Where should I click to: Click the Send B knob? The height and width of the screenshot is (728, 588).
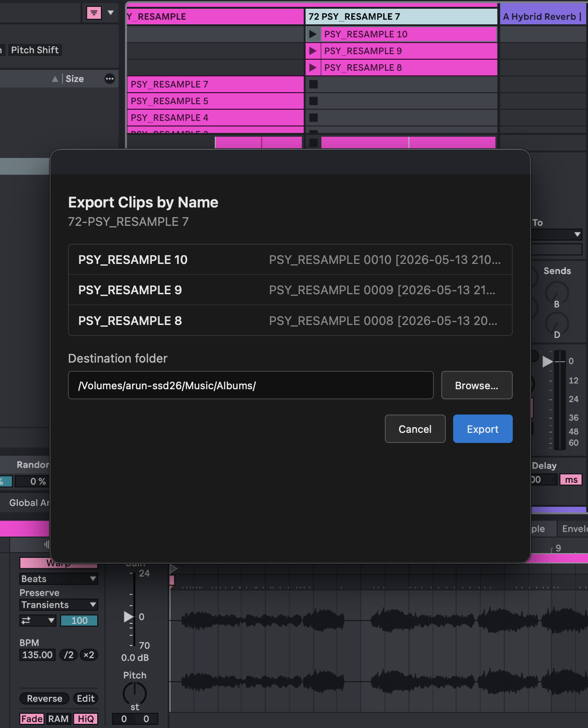[557, 292]
